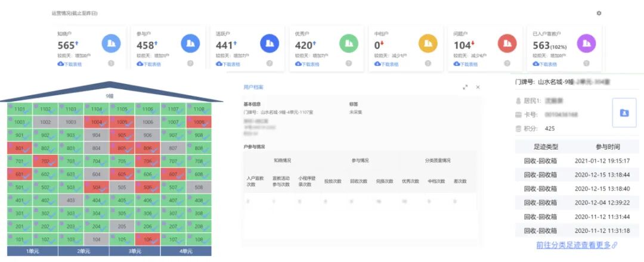Select red room 702 cell
The width and height of the screenshot is (644, 262).
[x=45, y=161]
